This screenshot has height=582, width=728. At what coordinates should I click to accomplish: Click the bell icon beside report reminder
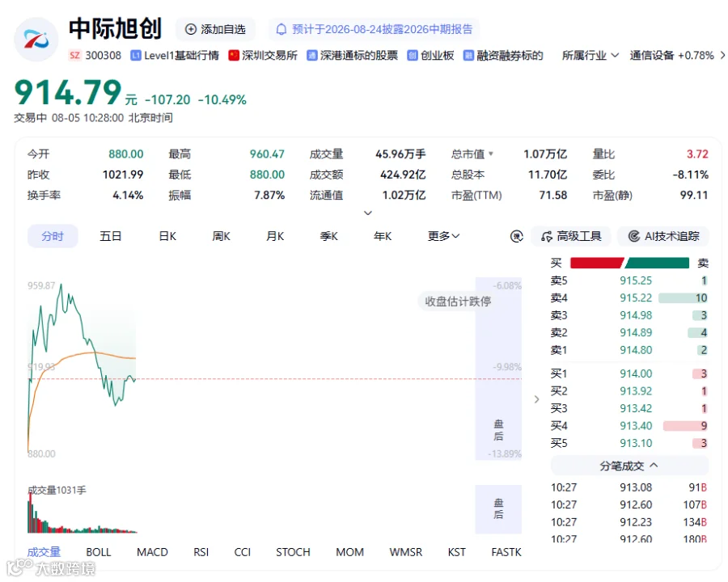coord(281,29)
